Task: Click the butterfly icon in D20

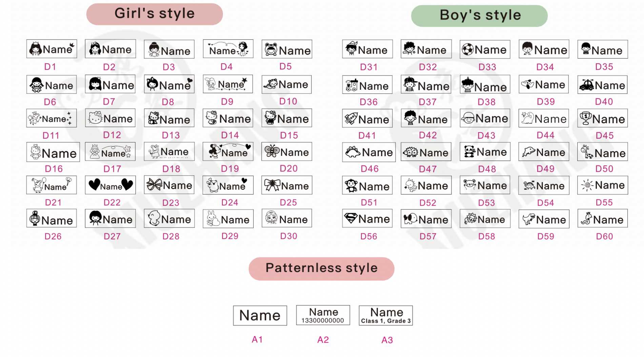Action: coord(272,151)
